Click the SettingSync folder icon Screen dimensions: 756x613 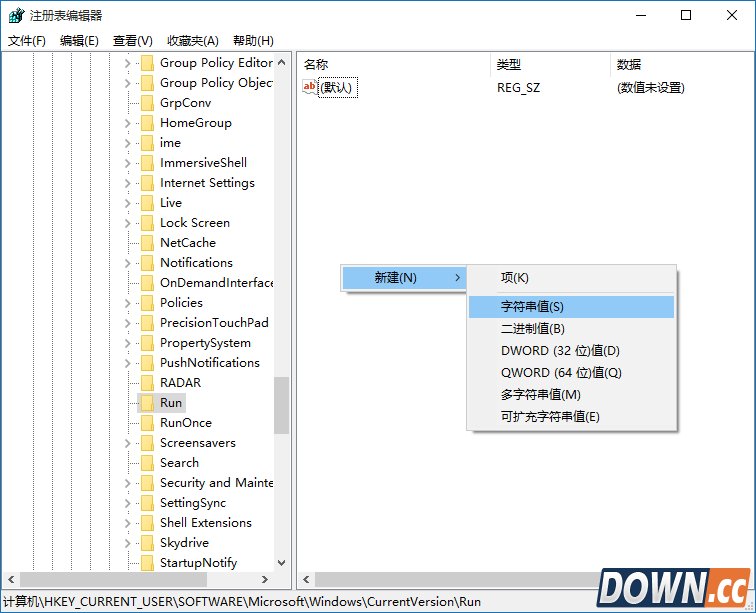click(147, 503)
